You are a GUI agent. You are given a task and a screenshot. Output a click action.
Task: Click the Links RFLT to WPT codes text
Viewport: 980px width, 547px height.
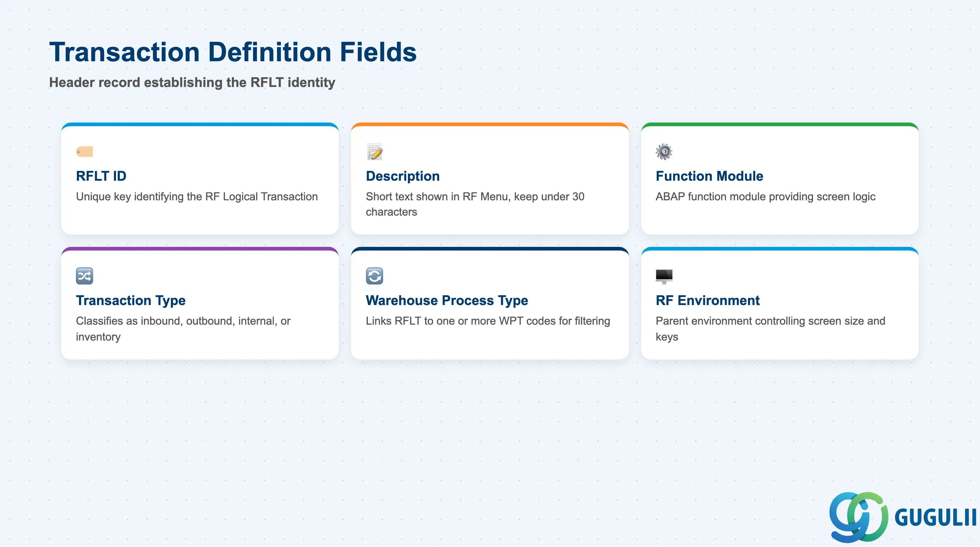click(x=488, y=321)
